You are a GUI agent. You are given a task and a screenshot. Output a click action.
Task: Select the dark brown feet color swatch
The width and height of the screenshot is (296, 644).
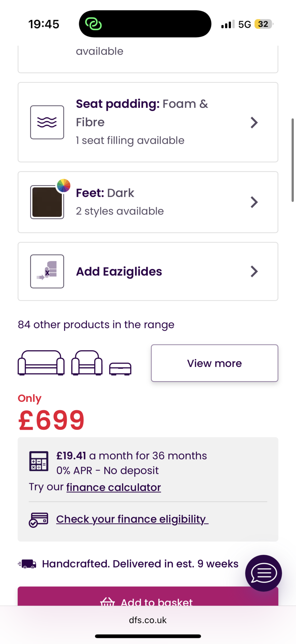(x=47, y=202)
